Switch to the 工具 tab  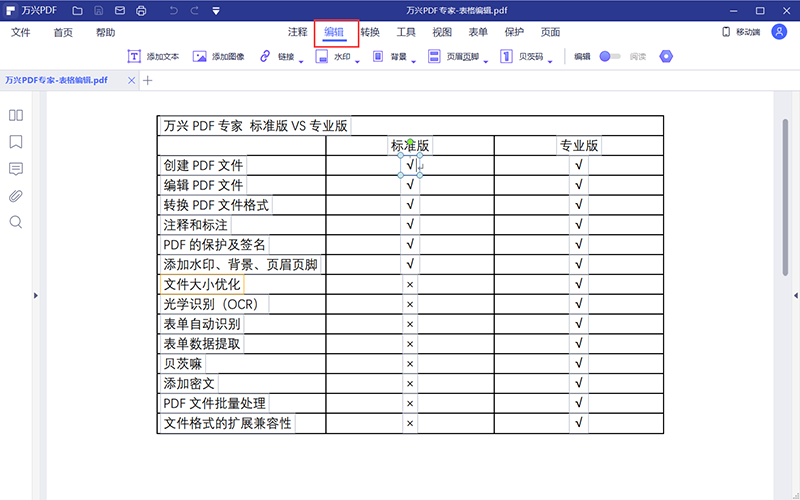click(406, 32)
